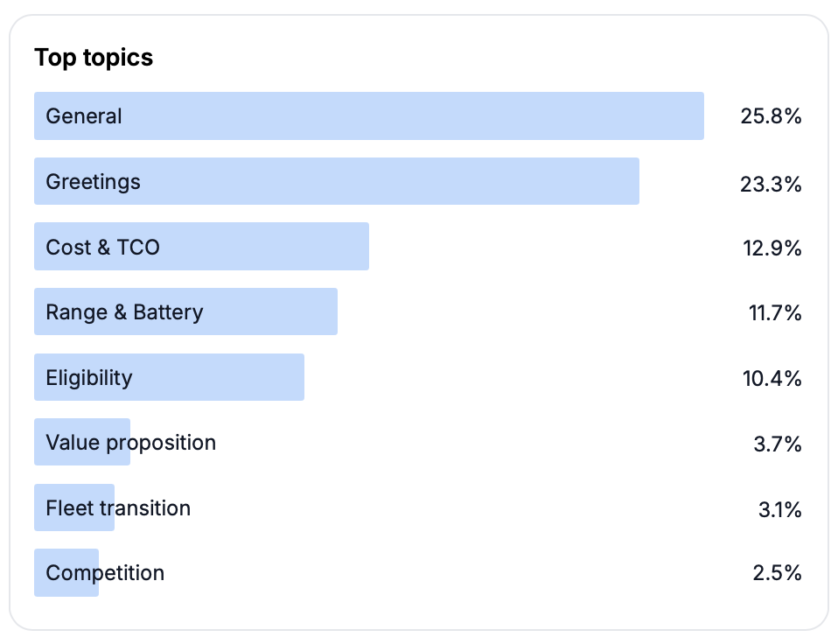The width and height of the screenshot is (838, 644).
Task: Click the short blue Fleet transition bar
Action: pyautogui.click(x=74, y=507)
